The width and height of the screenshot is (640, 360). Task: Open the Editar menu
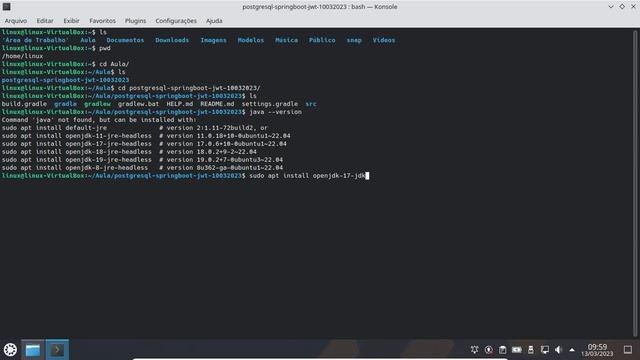(x=45, y=21)
